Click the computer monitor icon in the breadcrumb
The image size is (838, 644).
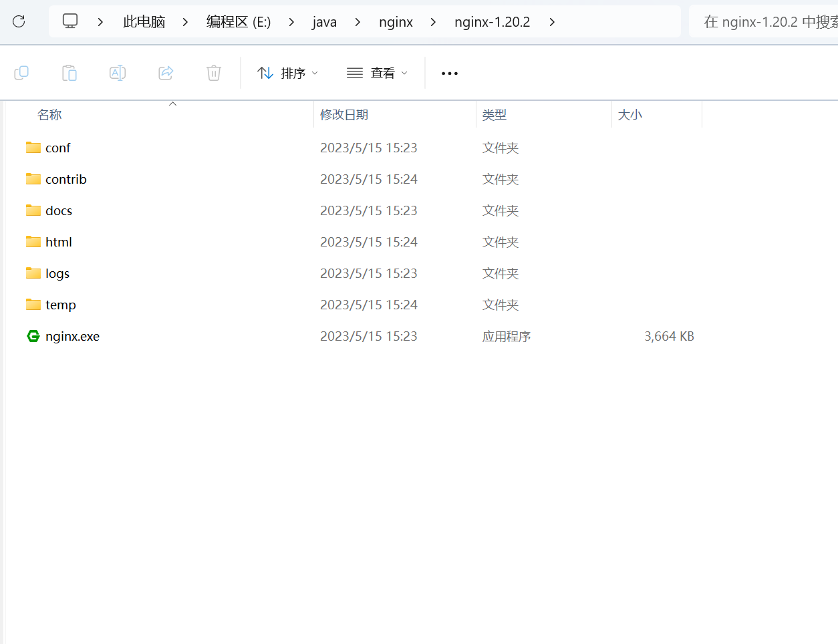[x=70, y=21]
